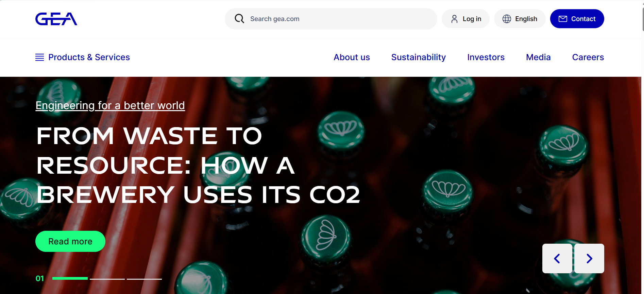Click the magnifying glass search icon
This screenshot has width=644, height=294.
pyautogui.click(x=239, y=19)
